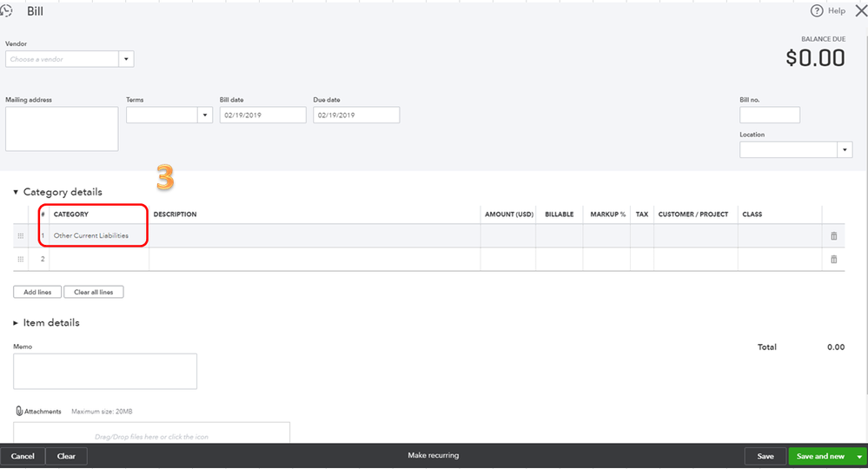The image size is (868, 469).
Task: Click the Save button
Action: click(x=765, y=456)
